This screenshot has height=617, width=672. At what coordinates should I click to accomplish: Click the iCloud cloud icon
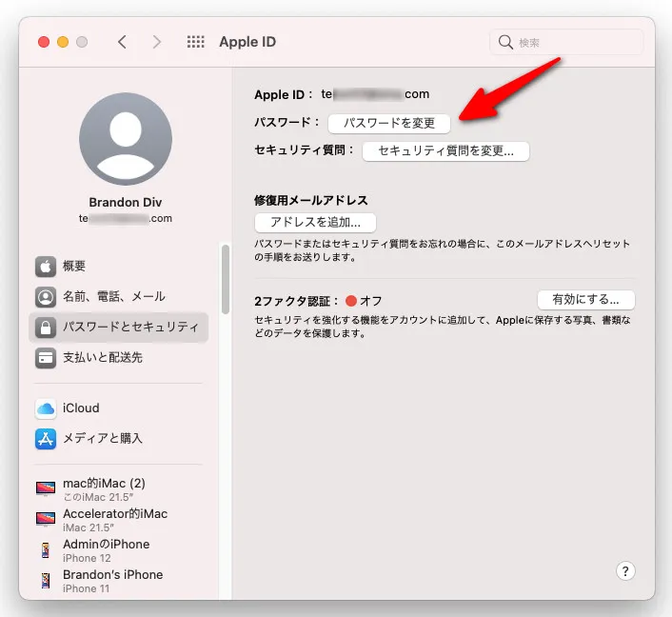[x=46, y=408]
